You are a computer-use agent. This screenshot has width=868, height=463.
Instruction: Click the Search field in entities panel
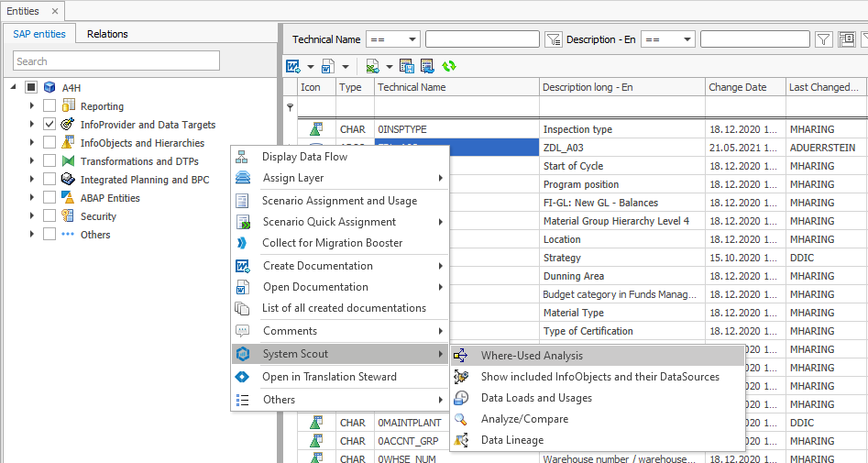(116, 61)
